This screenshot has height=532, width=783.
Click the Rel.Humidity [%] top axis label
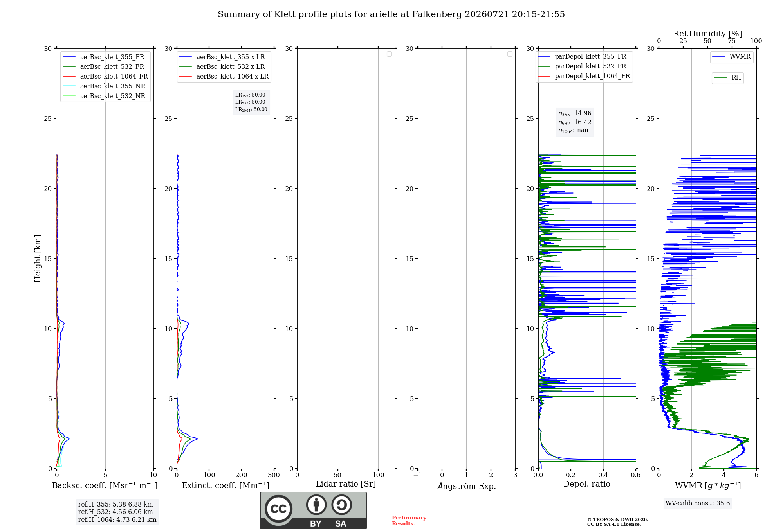(707, 34)
